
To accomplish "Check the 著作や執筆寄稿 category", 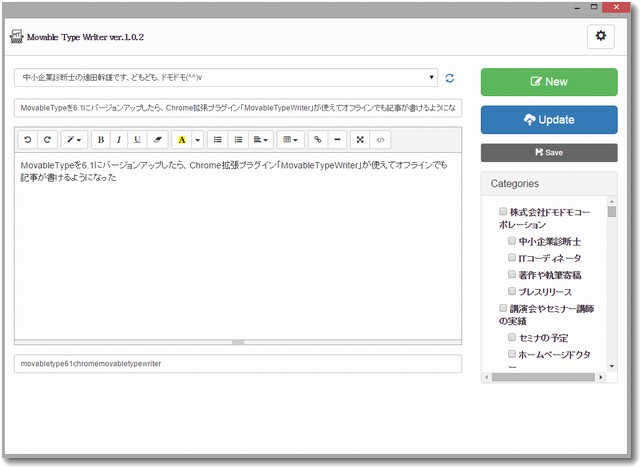I will (x=512, y=274).
